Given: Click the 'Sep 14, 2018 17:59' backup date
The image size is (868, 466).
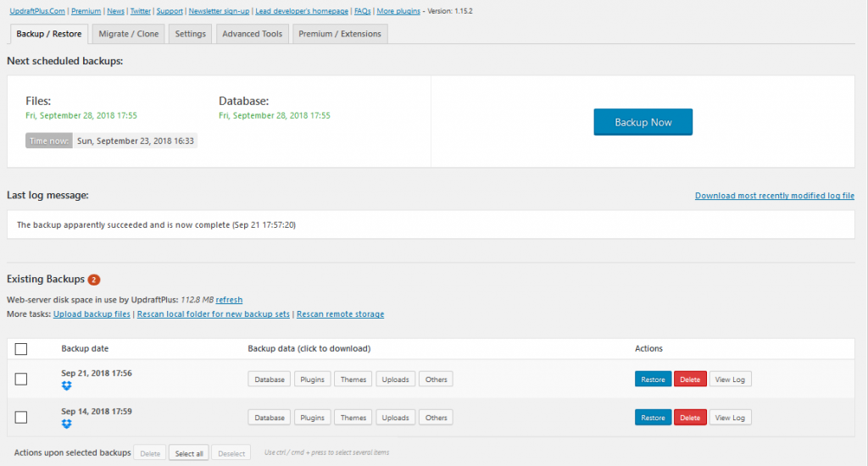Looking at the screenshot, I should click(x=97, y=411).
